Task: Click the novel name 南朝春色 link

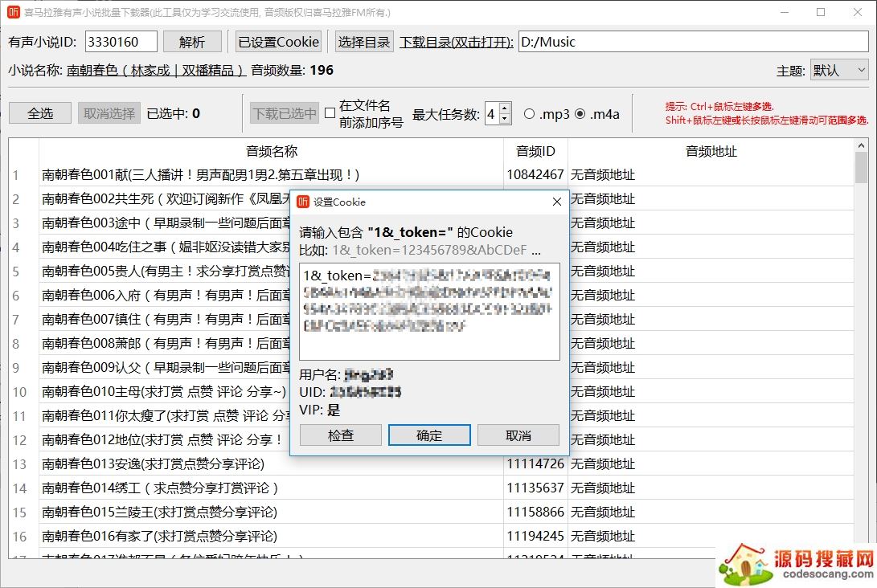Action: [x=156, y=71]
